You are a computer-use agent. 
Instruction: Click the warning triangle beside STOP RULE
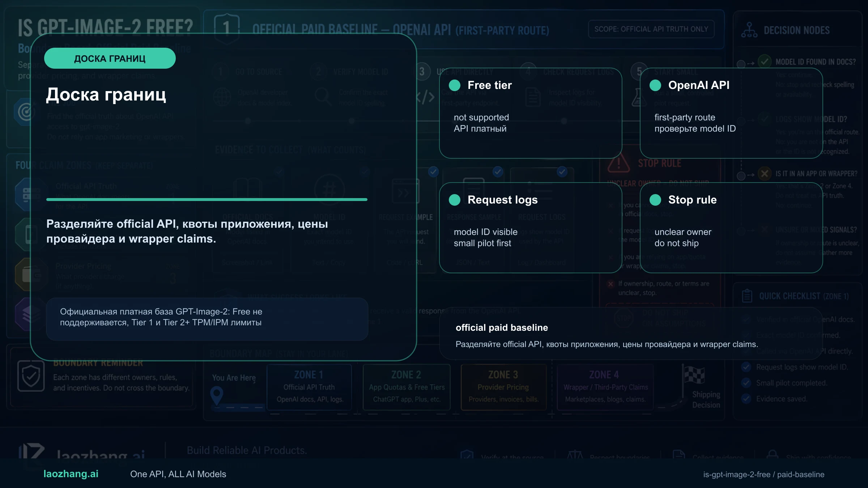click(x=619, y=163)
